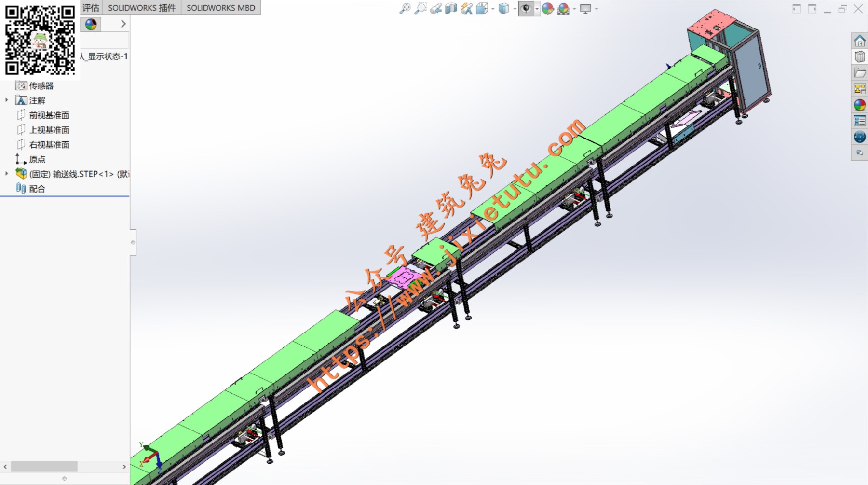The image size is (868, 485).
Task: Open the Edit Appearance tool
Action: (547, 9)
